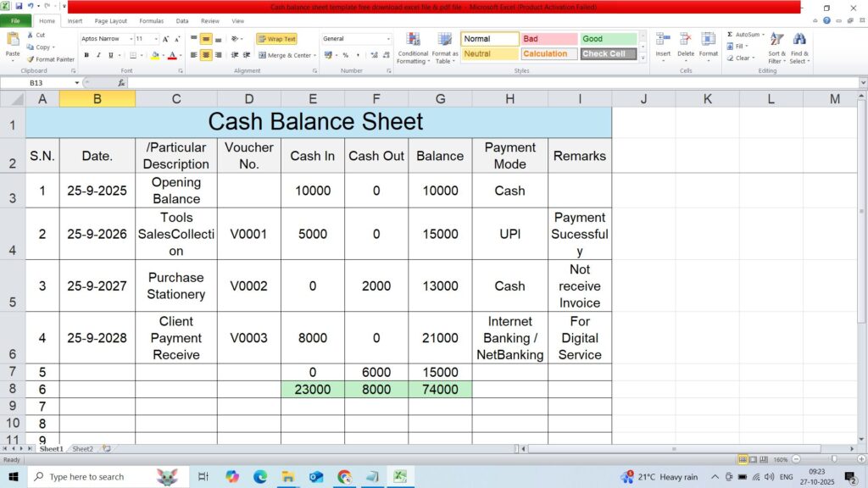Open the font name dropdown

(x=131, y=39)
